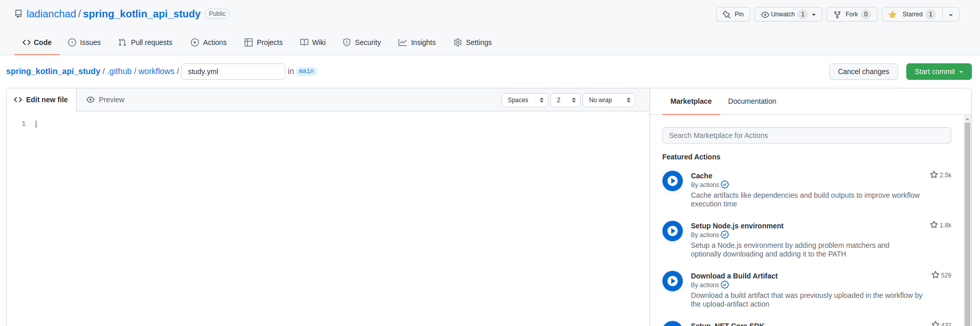Click the Cache action description text
The width and height of the screenshot is (980, 326).
pyautogui.click(x=805, y=199)
